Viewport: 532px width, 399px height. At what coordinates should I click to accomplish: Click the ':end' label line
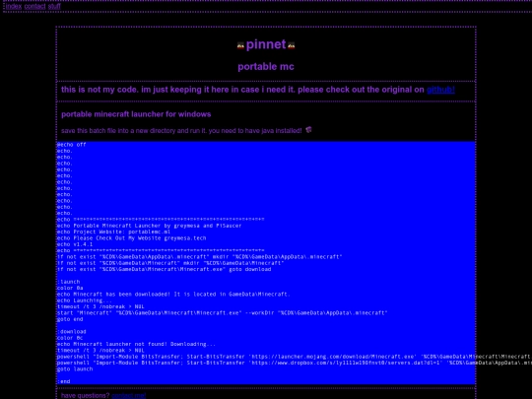(63, 381)
